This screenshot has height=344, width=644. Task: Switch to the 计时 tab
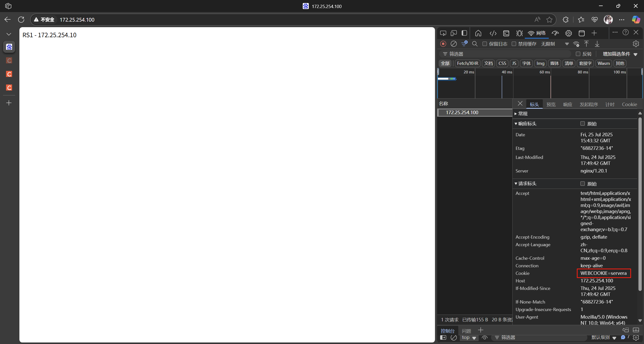point(610,104)
